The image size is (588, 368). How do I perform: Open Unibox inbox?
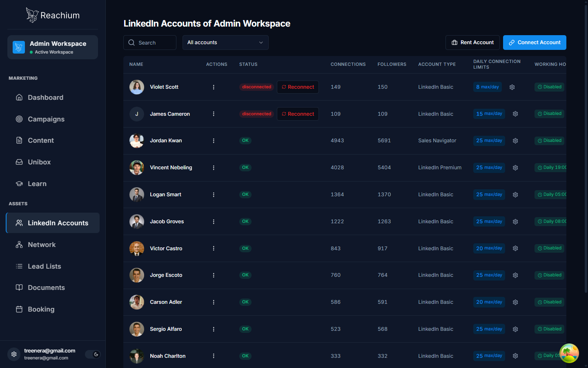(x=53, y=162)
